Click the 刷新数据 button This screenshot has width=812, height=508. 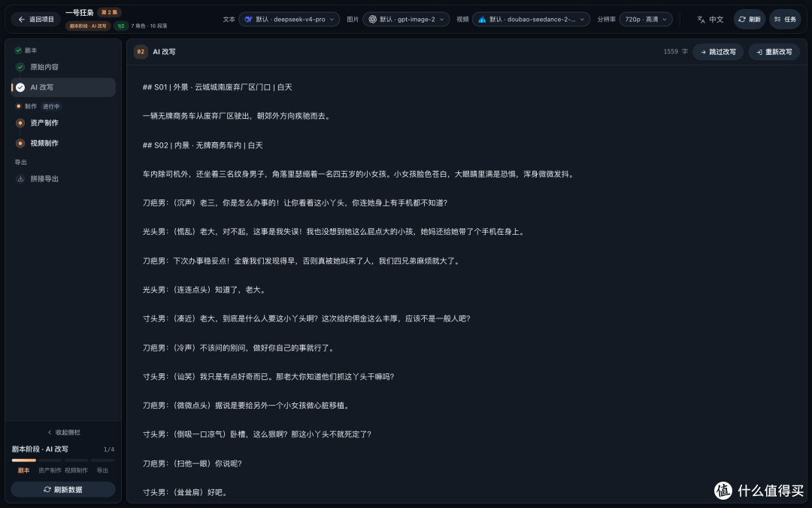pos(63,489)
